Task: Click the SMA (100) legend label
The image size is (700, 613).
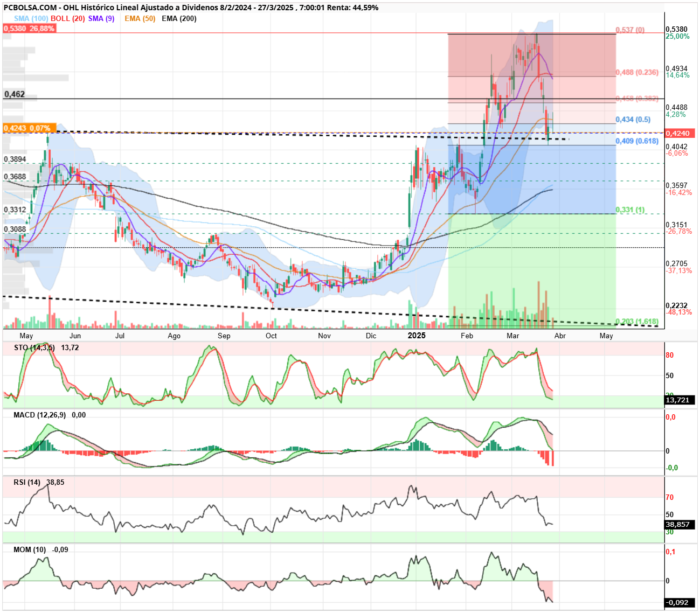Action: (31, 18)
